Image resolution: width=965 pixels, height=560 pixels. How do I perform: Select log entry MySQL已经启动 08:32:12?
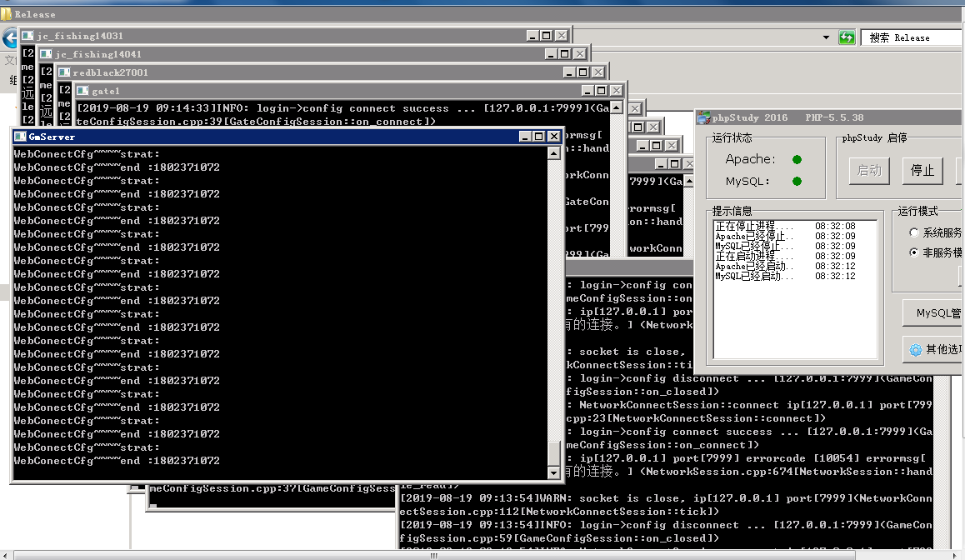785,277
